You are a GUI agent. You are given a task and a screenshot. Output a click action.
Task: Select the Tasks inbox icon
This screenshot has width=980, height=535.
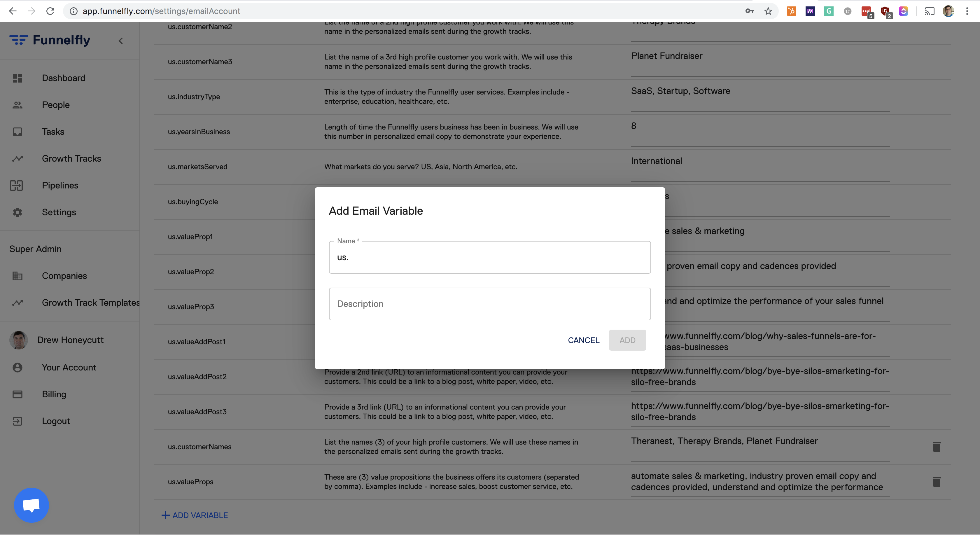[x=17, y=132]
